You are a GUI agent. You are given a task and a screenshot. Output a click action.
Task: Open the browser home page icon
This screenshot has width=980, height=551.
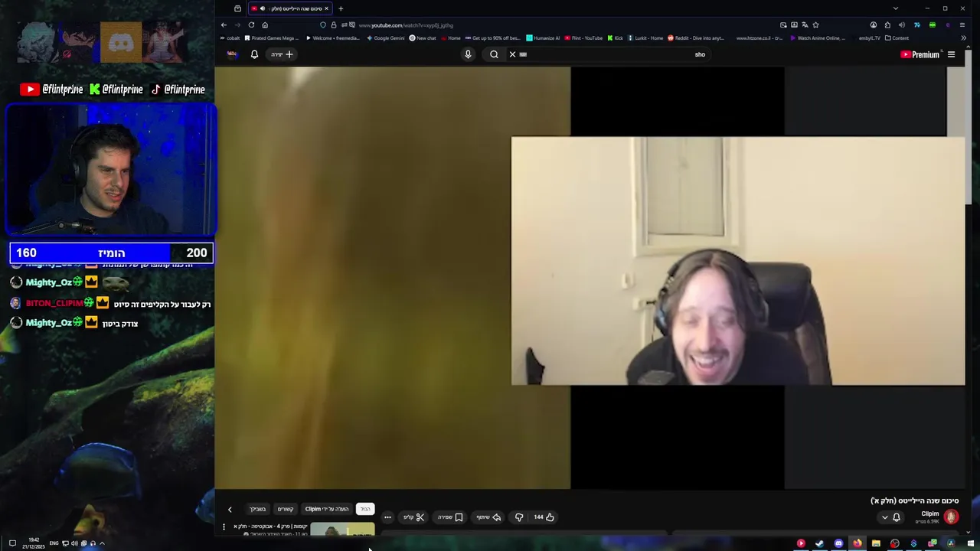pos(265,24)
